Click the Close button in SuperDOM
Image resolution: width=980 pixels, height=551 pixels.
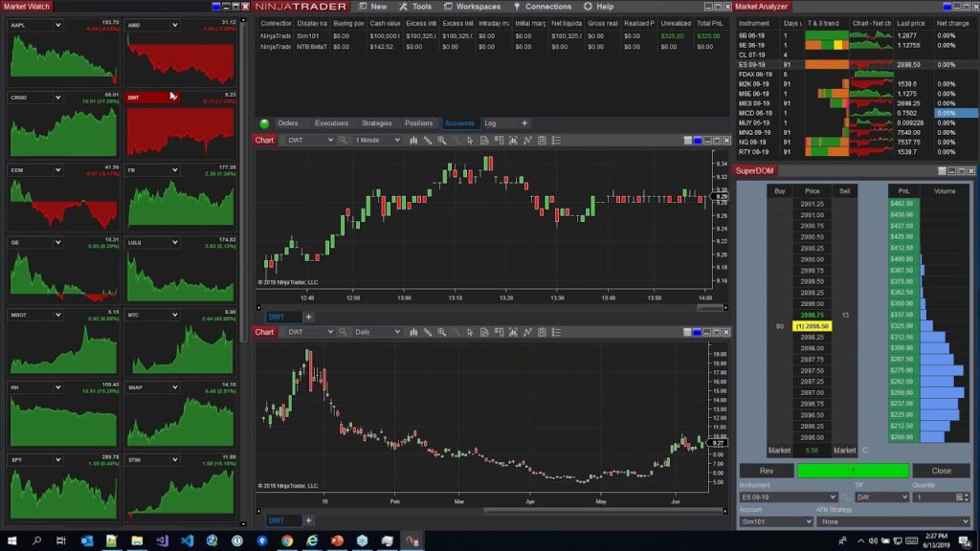(941, 471)
